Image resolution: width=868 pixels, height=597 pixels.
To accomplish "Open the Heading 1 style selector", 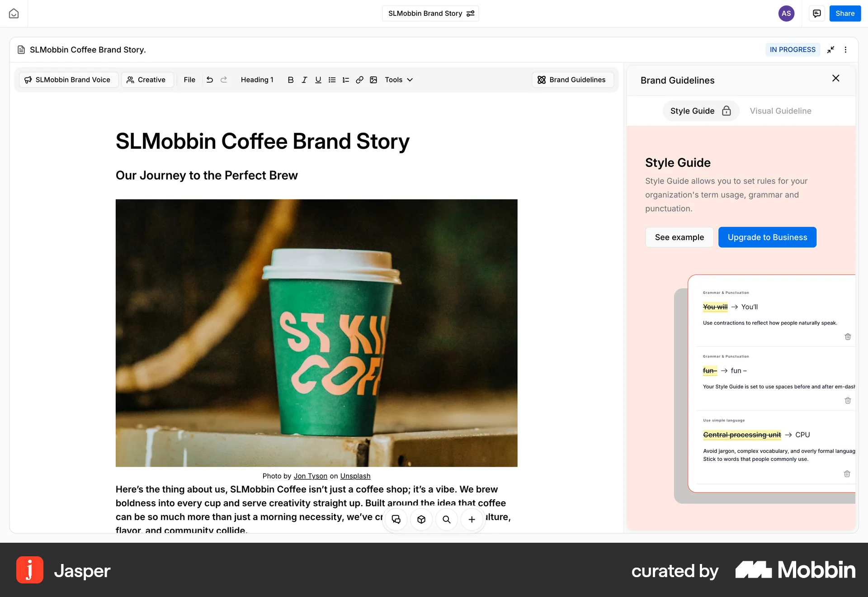I will point(257,80).
